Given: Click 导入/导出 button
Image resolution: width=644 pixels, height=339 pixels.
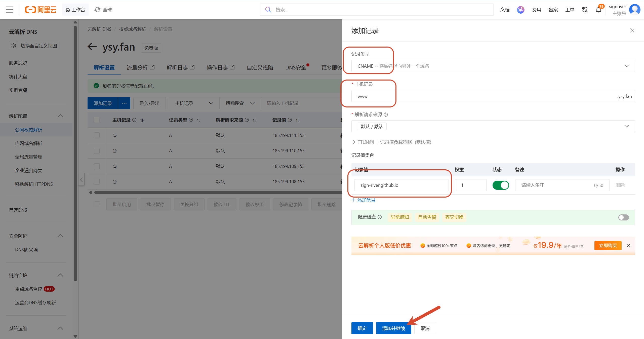Looking at the screenshot, I should (149, 103).
